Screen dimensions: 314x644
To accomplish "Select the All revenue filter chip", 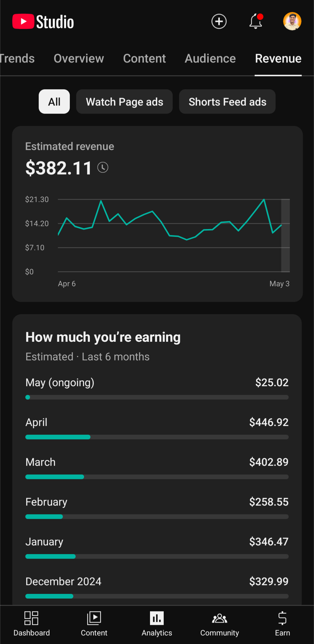I will 54,102.
